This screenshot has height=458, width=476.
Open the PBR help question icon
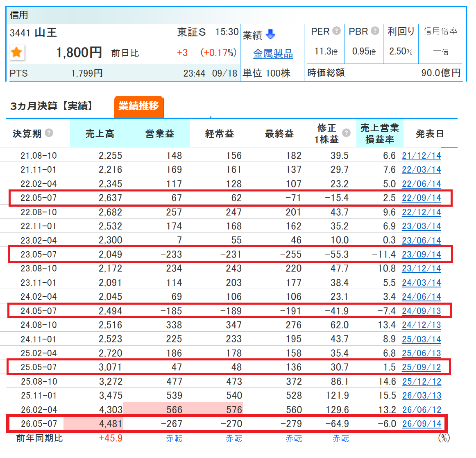pos(375,31)
